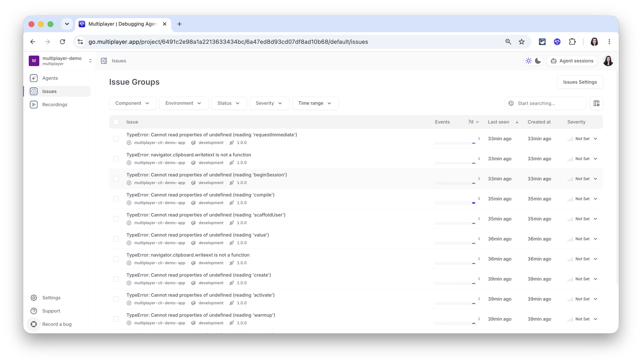642x364 pixels.
Task: Check the 'compile' issue checkbox
Action: [116, 199]
